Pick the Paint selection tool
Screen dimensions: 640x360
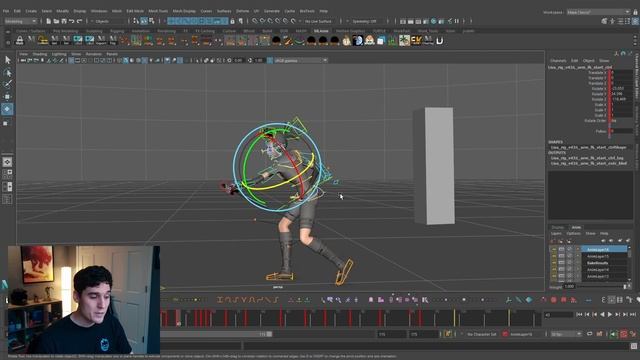click(7, 84)
